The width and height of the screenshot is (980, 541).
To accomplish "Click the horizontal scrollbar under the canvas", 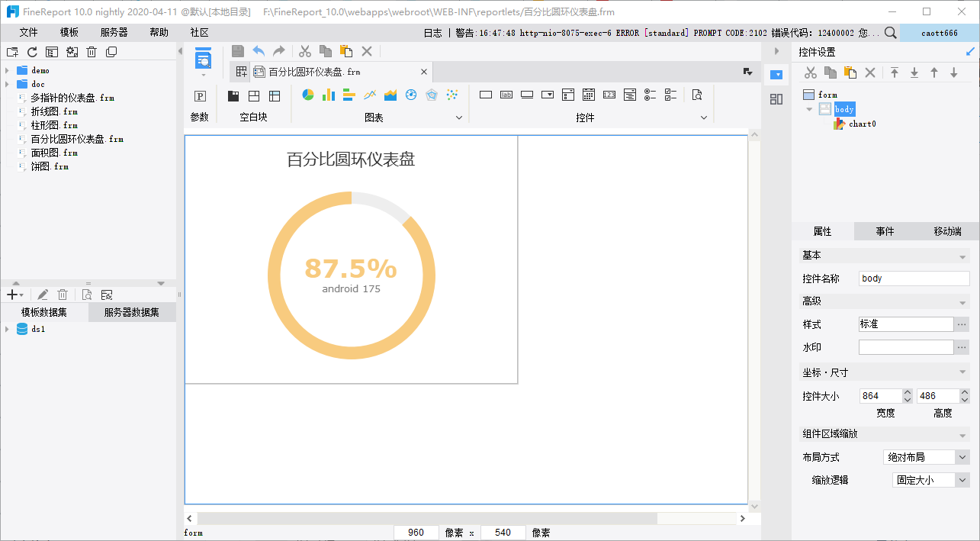I will click(x=427, y=519).
